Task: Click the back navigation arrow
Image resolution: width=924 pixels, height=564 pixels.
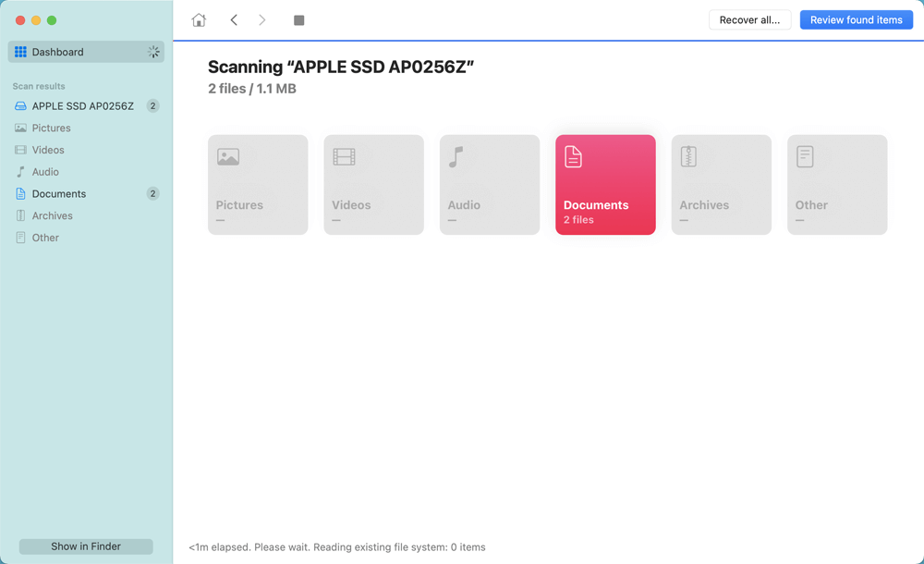Action: tap(234, 18)
